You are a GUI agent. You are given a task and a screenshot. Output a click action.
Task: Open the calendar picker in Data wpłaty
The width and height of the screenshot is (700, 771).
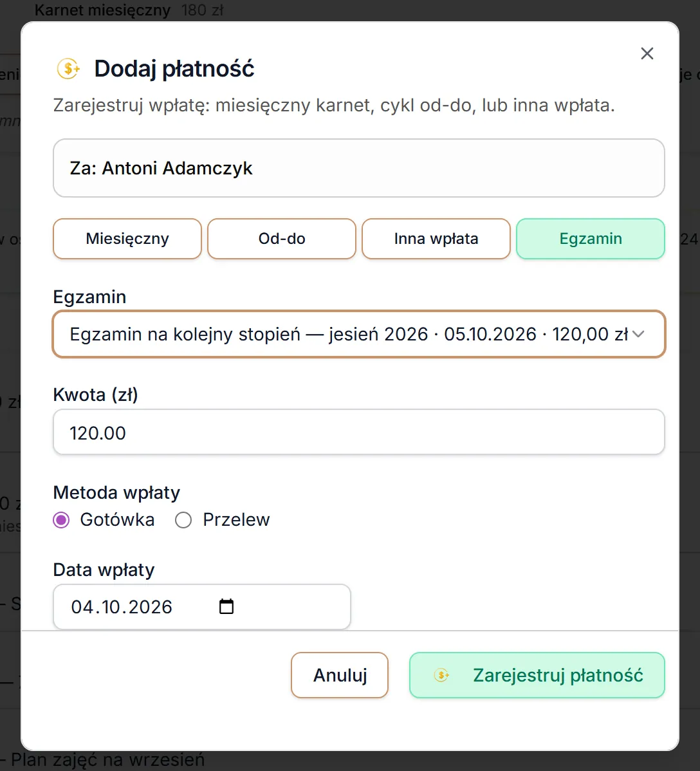[226, 606]
